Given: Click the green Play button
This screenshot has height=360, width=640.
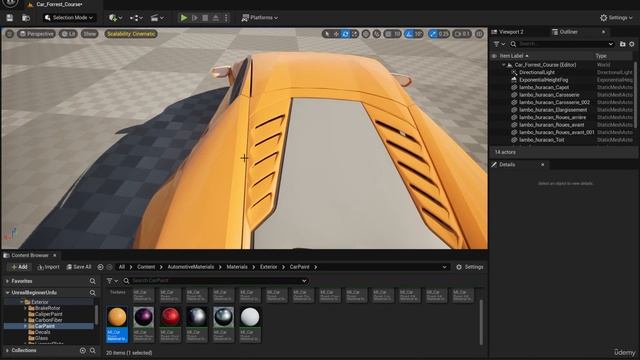Looking at the screenshot, I should click(x=184, y=18).
